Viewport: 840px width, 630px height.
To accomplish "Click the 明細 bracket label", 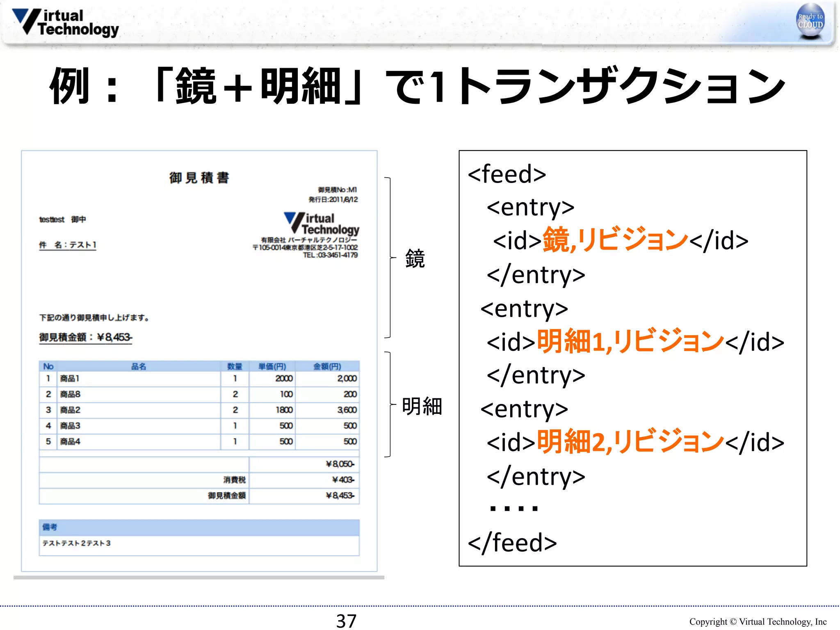I will tap(422, 406).
